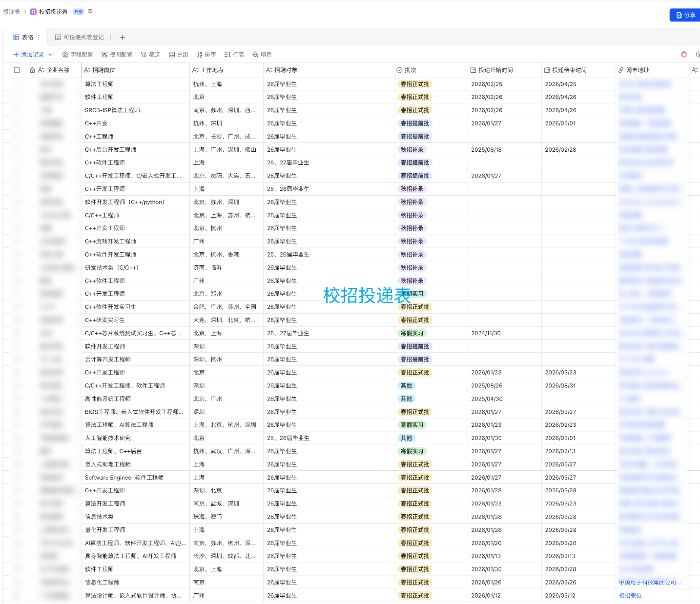Adjust 行高 row height
Viewport: 700px width, 604px height.
pos(234,55)
